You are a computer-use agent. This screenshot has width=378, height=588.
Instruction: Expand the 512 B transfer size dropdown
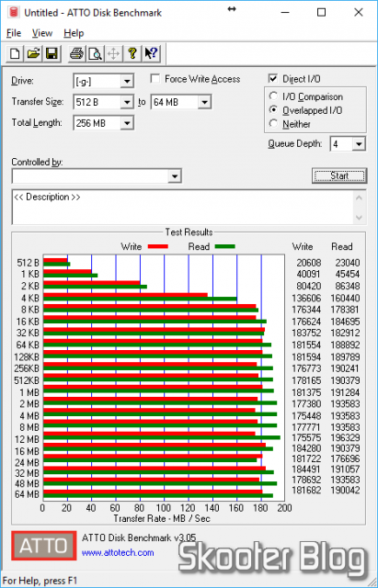pyautogui.click(x=127, y=102)
